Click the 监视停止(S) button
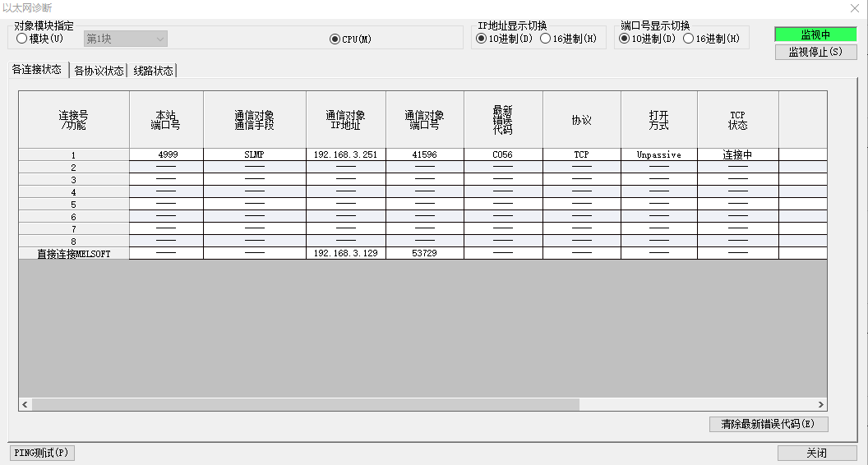The width and height of the screenshot is (868, 465). [x=815, y=52]
